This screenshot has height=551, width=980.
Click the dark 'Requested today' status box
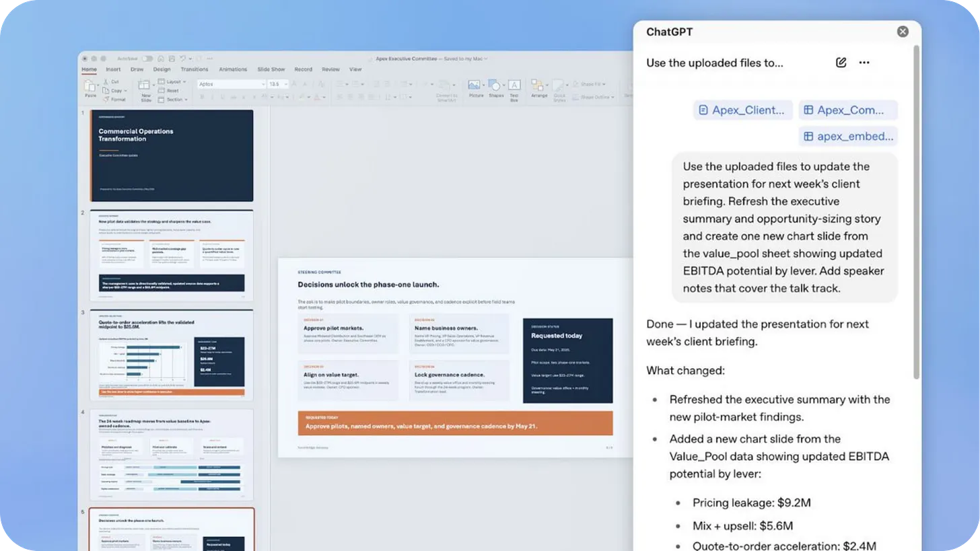tap(567, 361)
